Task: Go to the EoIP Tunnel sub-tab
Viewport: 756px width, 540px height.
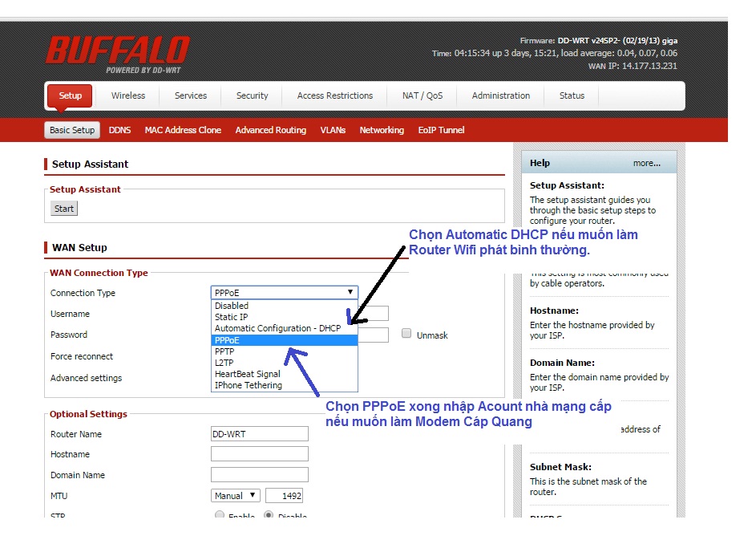Action: pos(441,130)
